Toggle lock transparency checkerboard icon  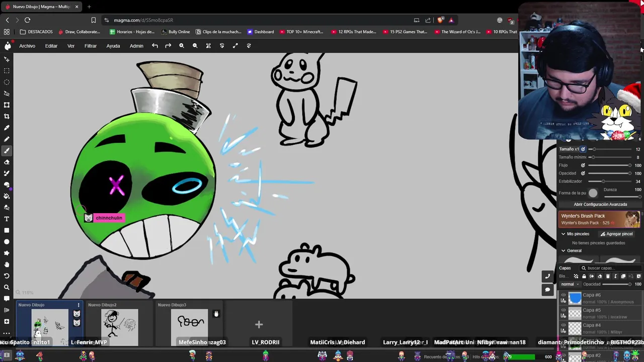coord(576,276)
